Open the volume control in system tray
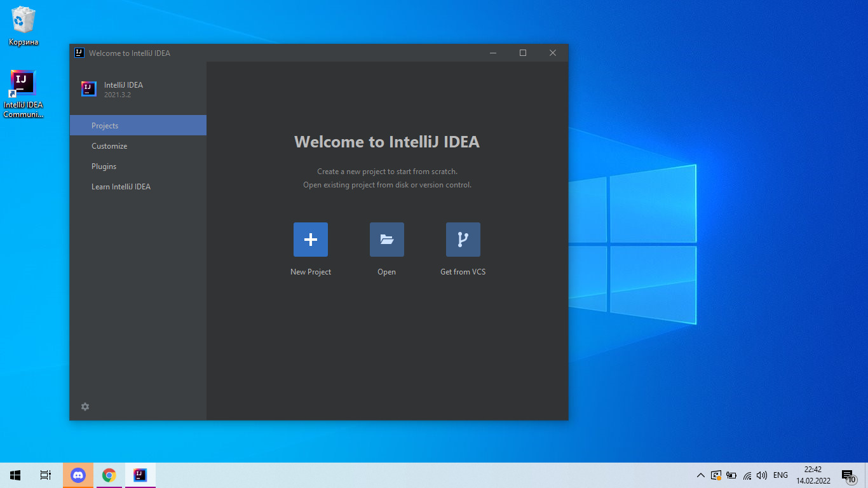The image size is (868, 488). (x=762, y=475)
